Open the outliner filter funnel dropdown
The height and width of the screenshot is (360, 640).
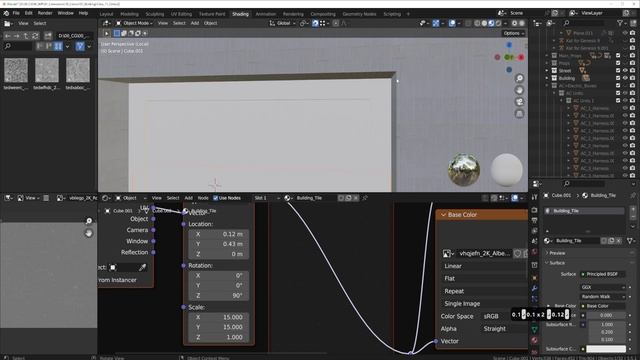point(622,23)
